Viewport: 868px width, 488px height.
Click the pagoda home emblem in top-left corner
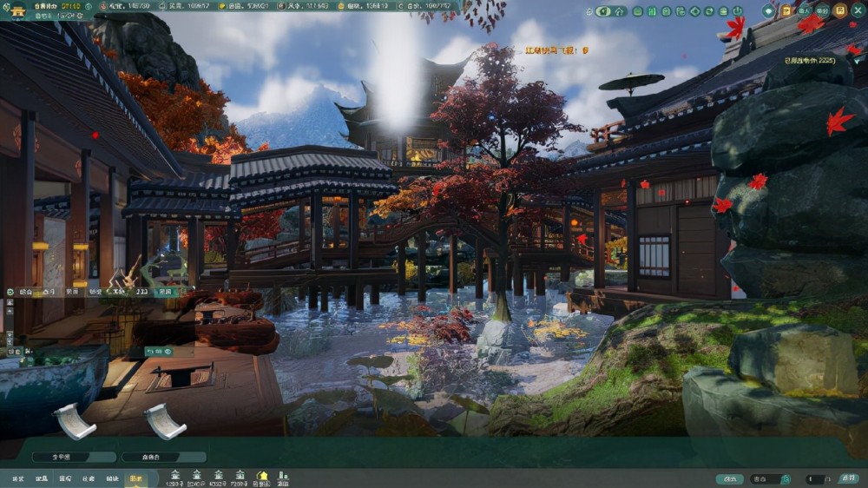[17, 11]
